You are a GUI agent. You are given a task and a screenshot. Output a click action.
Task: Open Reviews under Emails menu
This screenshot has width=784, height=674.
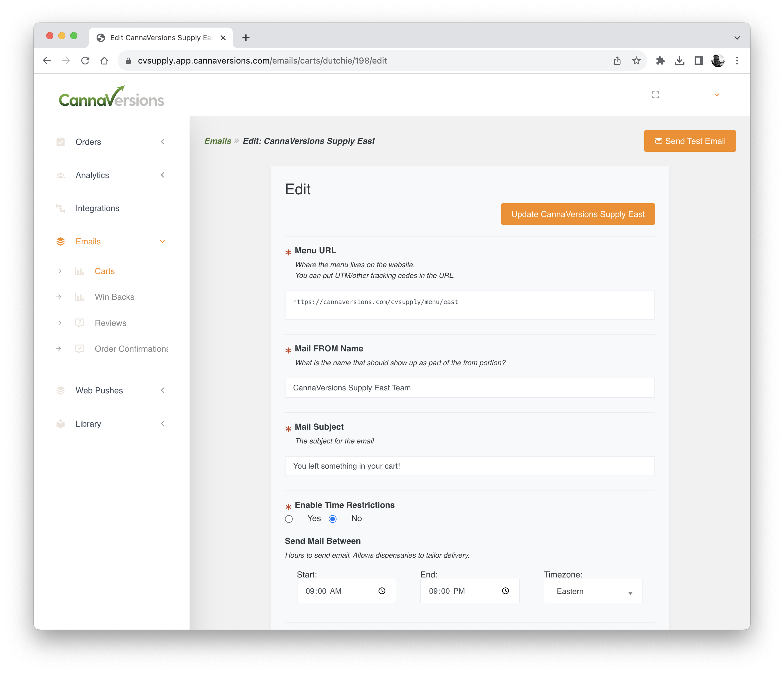(x=110, y=324)
